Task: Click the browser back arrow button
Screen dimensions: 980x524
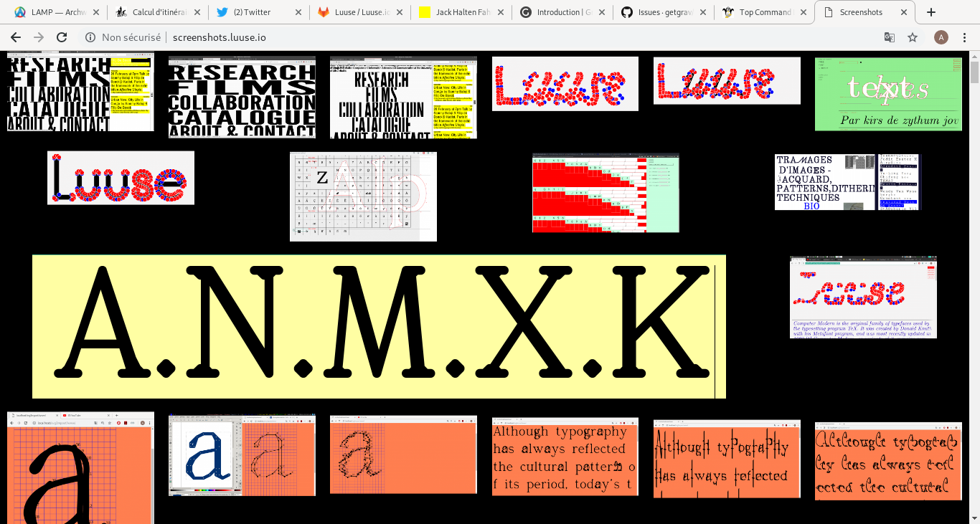Action: [15, 37]
